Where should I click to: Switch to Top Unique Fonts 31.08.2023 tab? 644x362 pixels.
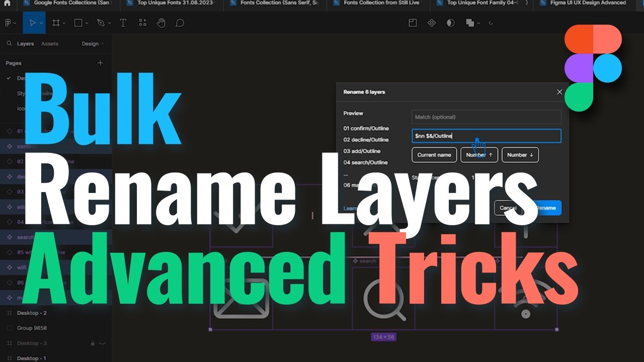(173, 3)
